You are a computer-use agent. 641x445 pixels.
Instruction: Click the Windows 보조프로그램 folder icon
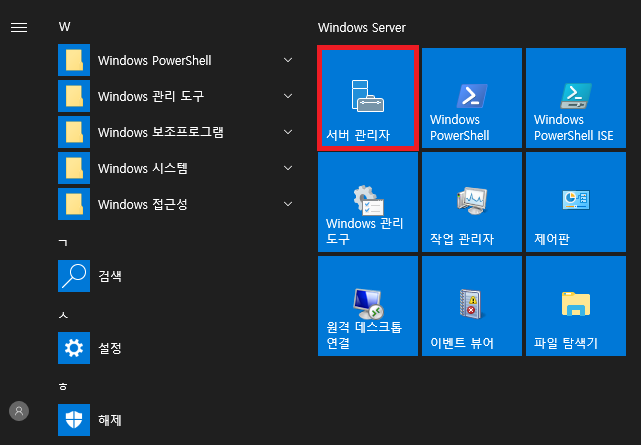74,132
